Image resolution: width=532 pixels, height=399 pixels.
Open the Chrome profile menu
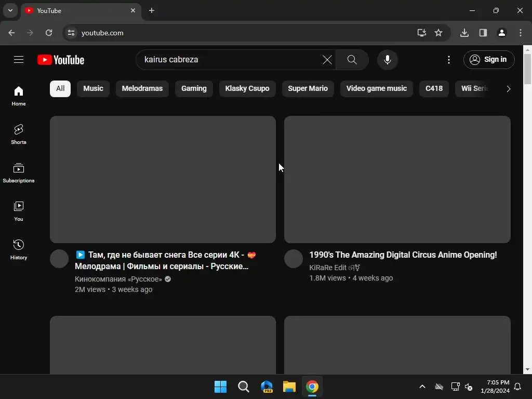tap(502, 33)
